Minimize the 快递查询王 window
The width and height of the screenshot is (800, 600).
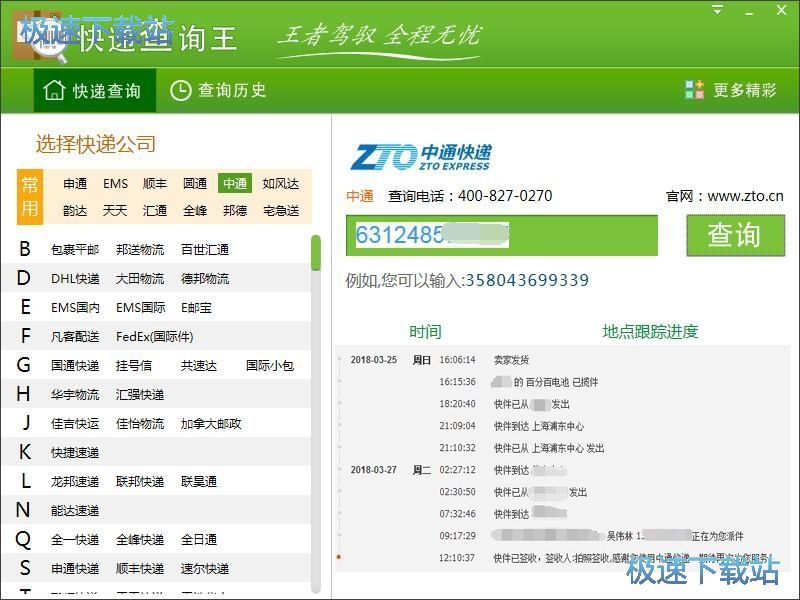point(746,10)
